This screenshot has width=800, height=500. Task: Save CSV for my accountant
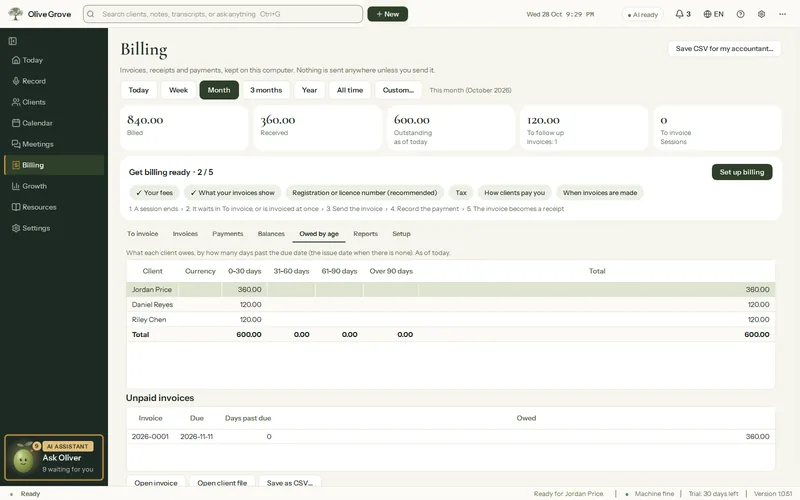[724, 48]
